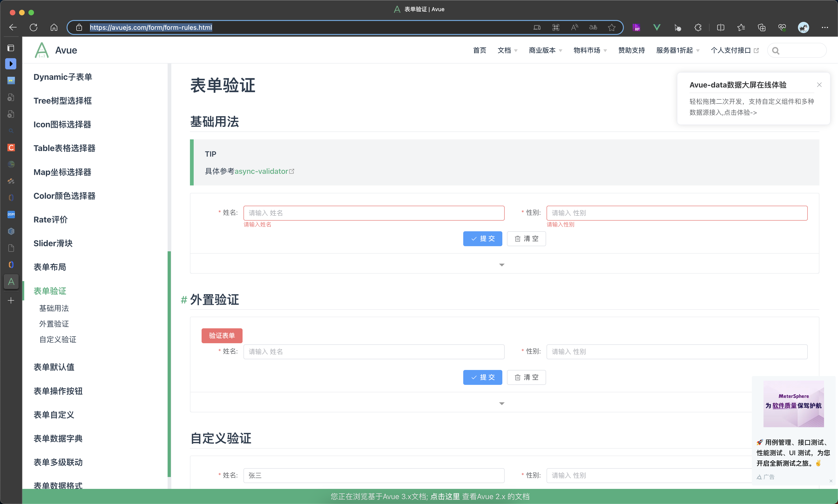This screenshot has height=504, width=838.
Task: Open the async-validator link
Action: tap(262, 171)
